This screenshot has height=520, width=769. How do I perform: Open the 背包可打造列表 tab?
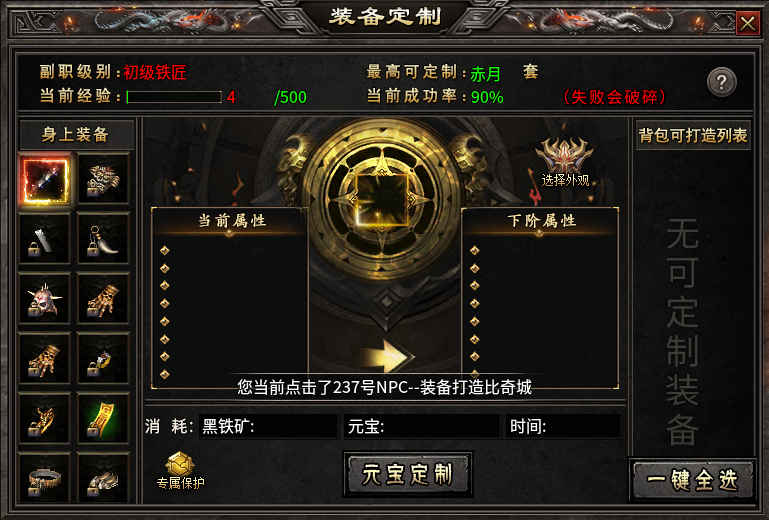(x=692, y=135)
